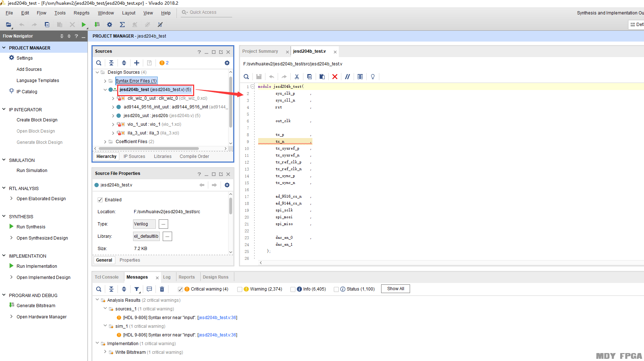
Task: Select the jesd20b_uut source row
Action: tap(162, 116)
